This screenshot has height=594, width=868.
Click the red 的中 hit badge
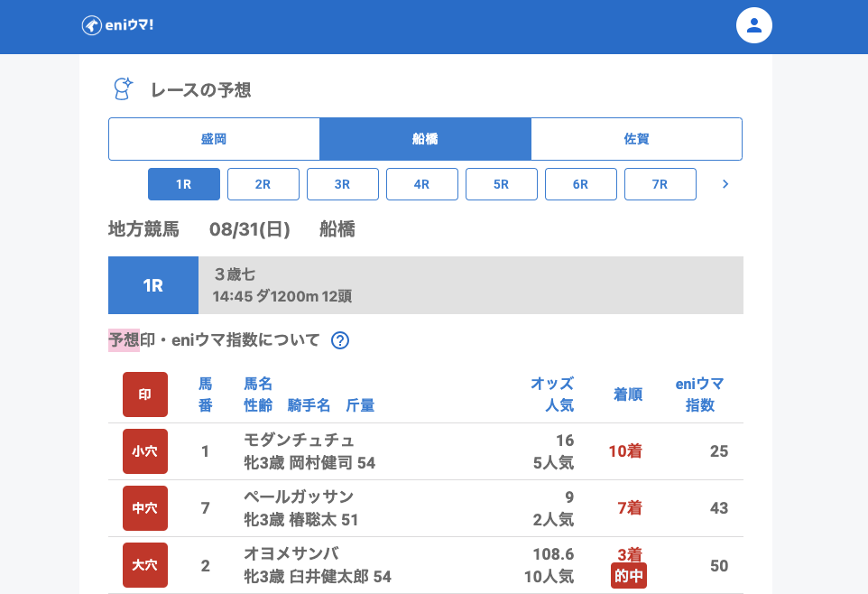tap(629, 576)
